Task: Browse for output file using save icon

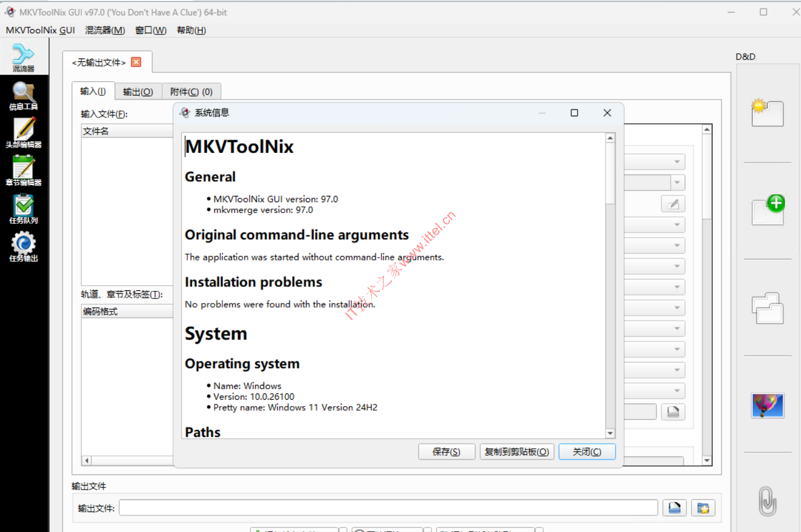Action: [x=674, y=508]
